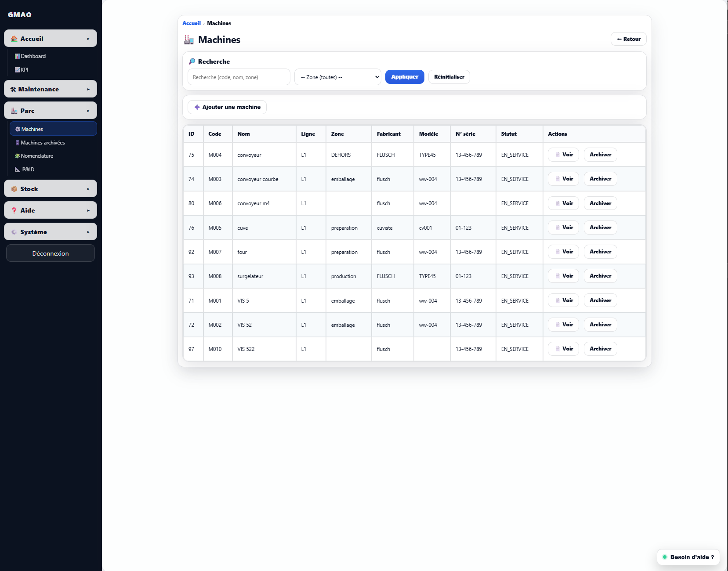Click the plus icon to add a machine
This screenshot has height=571, width=728.
197,107
